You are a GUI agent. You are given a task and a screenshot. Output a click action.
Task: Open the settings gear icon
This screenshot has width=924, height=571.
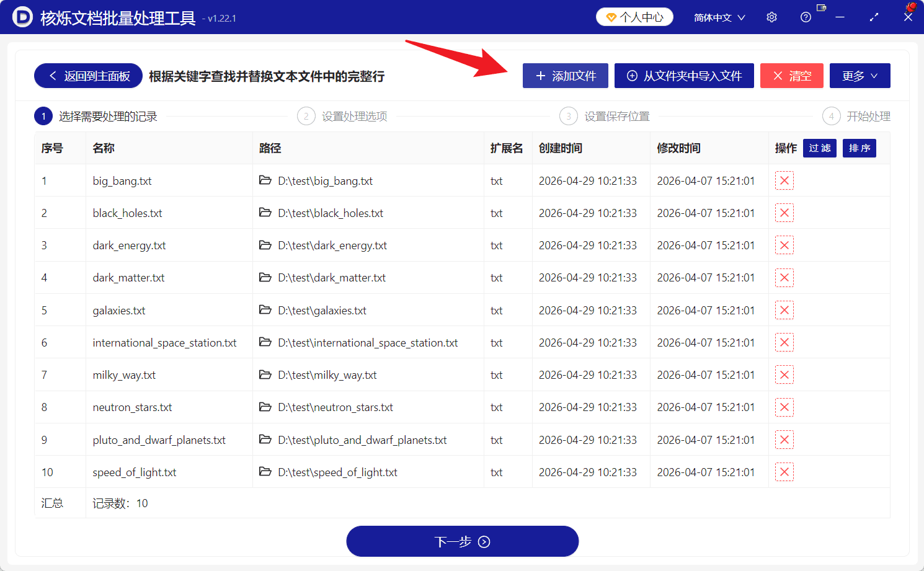point(771,17)
